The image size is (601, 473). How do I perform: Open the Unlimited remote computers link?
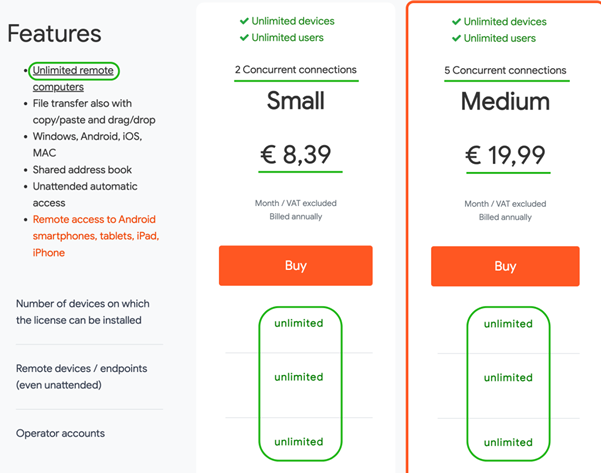(73, 79)
